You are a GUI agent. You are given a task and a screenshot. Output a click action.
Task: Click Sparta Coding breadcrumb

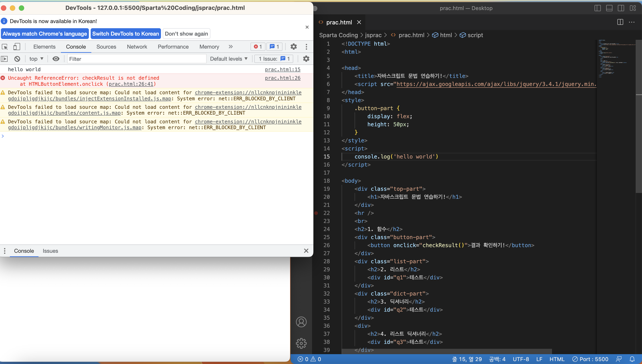tap(338, 35)
